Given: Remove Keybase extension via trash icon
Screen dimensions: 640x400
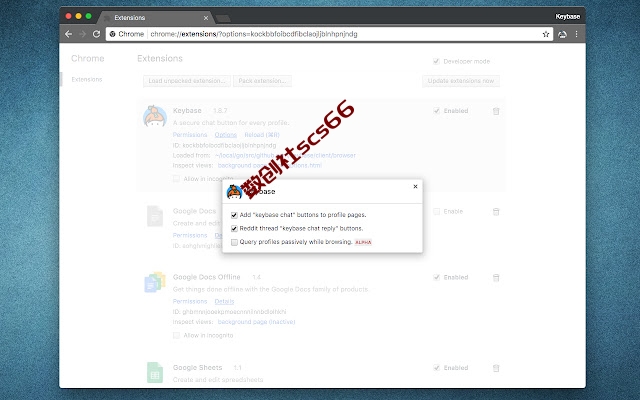Looking at the screenshot, I should [x=496, y=111].
